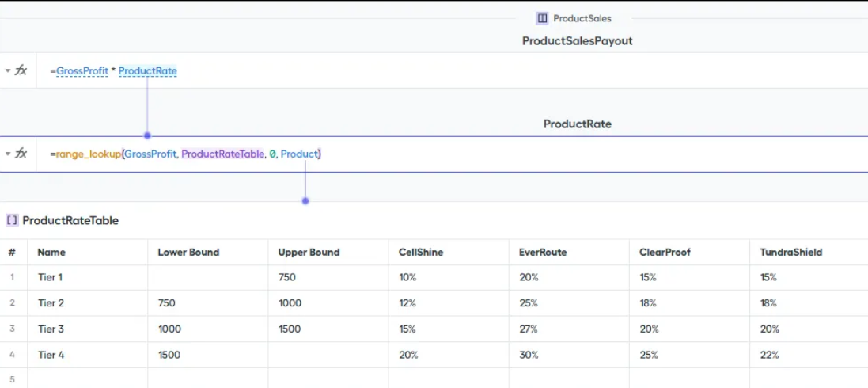Select row number 1 in the table
The width and height of the screenshot is (868, 388).
pyautogui.click(x=12, y=277)
